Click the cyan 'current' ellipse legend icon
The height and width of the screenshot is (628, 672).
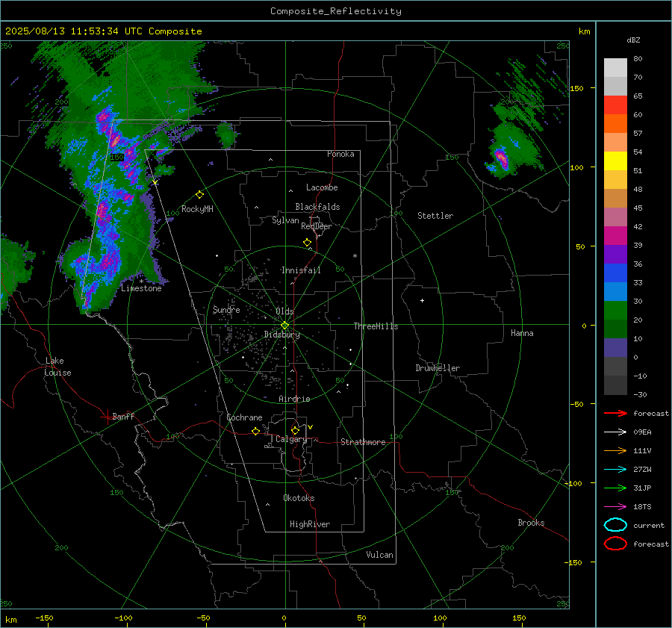click(x=615, y=525)
